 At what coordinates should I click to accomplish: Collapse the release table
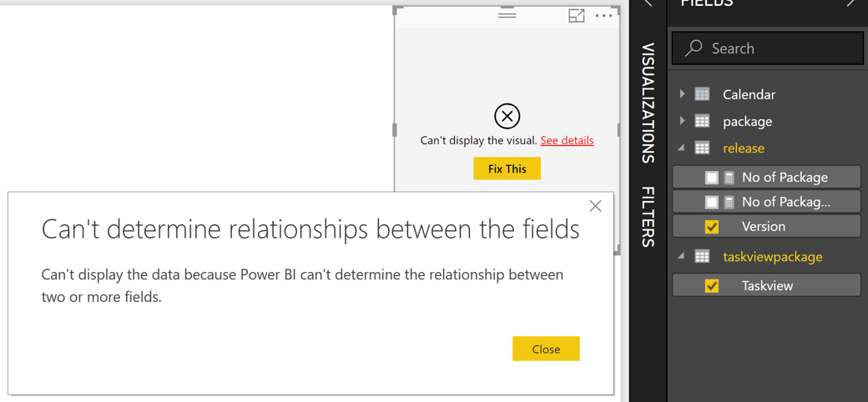682,148
